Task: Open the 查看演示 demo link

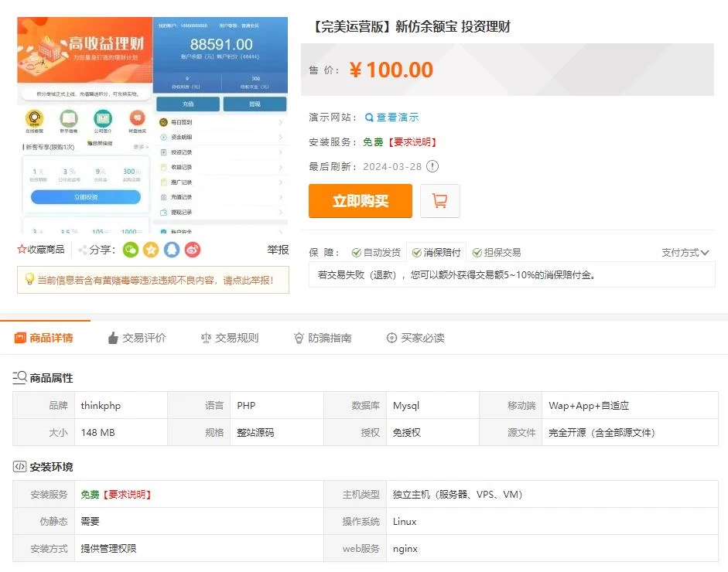Action: pyautogui.click(x=398, y=117)
